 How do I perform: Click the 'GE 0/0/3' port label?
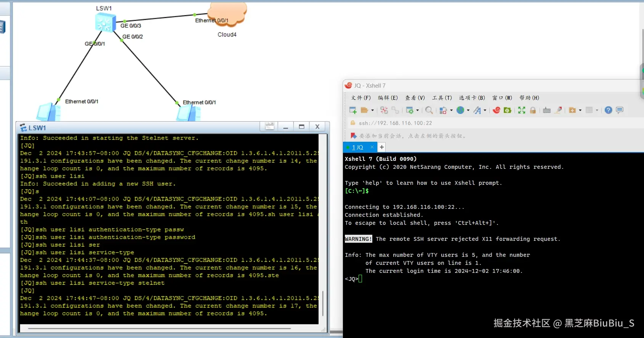[131, 26]
